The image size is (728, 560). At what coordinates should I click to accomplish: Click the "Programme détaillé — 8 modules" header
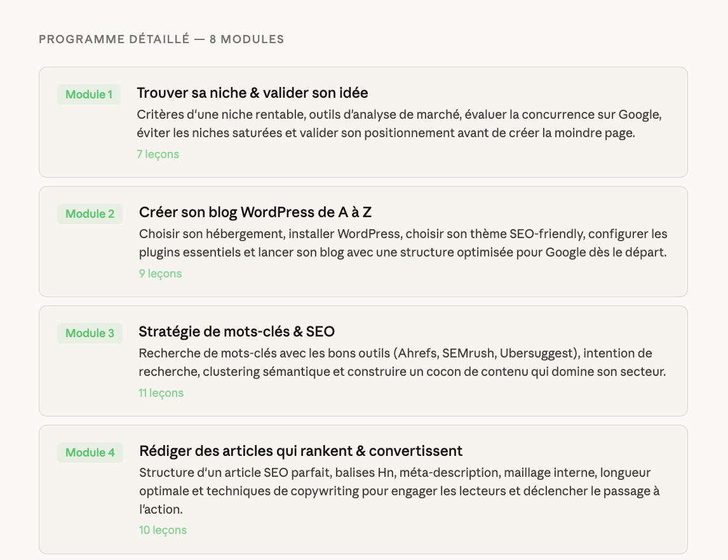[x=161, y=39]
